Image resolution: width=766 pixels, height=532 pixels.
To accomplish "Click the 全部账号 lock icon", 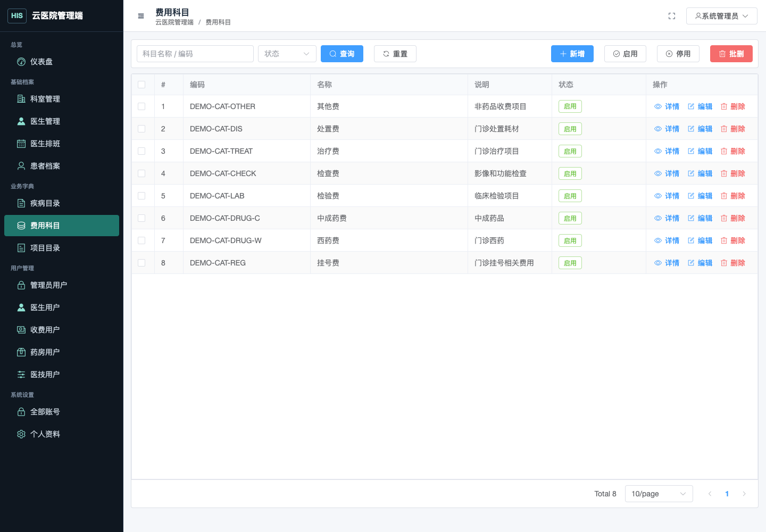I will (21, 412).
